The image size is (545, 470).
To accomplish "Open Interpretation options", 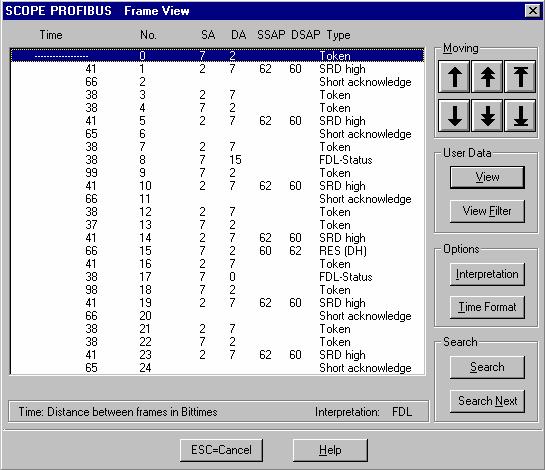I will [487, 274].
